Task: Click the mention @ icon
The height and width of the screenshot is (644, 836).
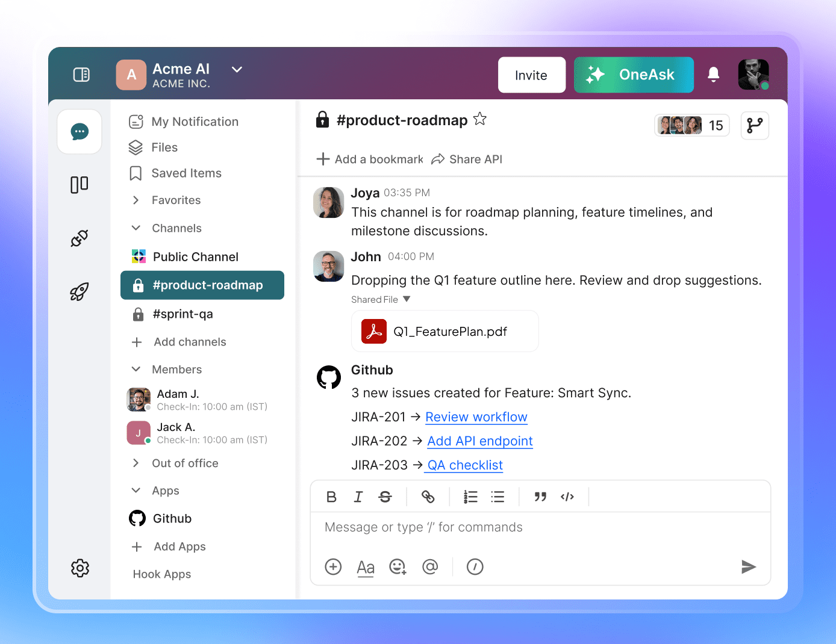Action: [430, 566]
